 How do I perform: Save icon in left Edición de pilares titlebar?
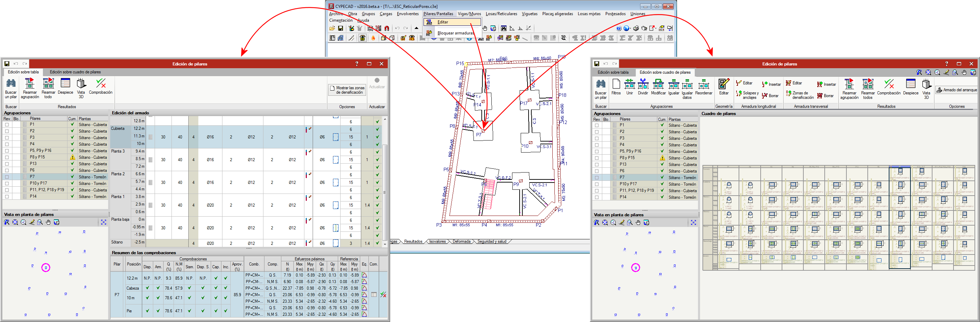pyautogui.click(x=7, y=64)
